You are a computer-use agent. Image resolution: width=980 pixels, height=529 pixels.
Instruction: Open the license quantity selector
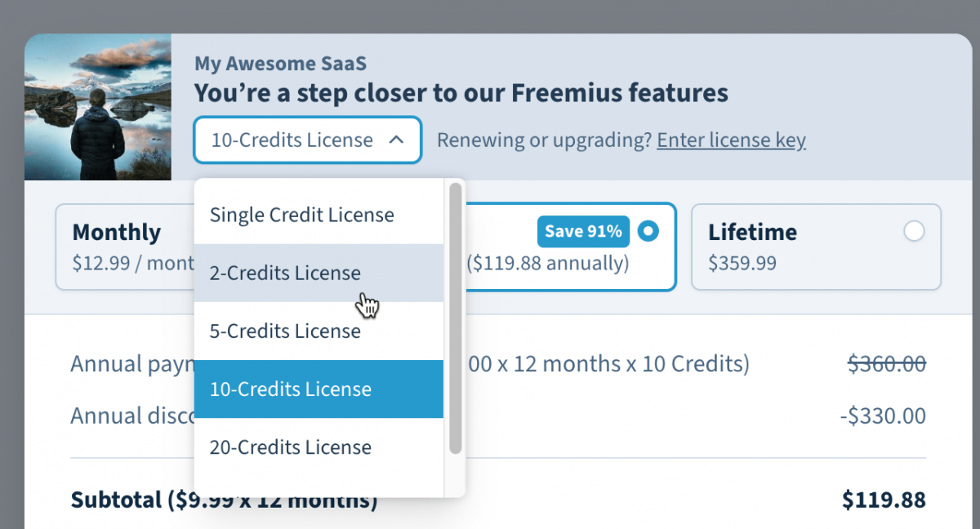click(307, 140)
